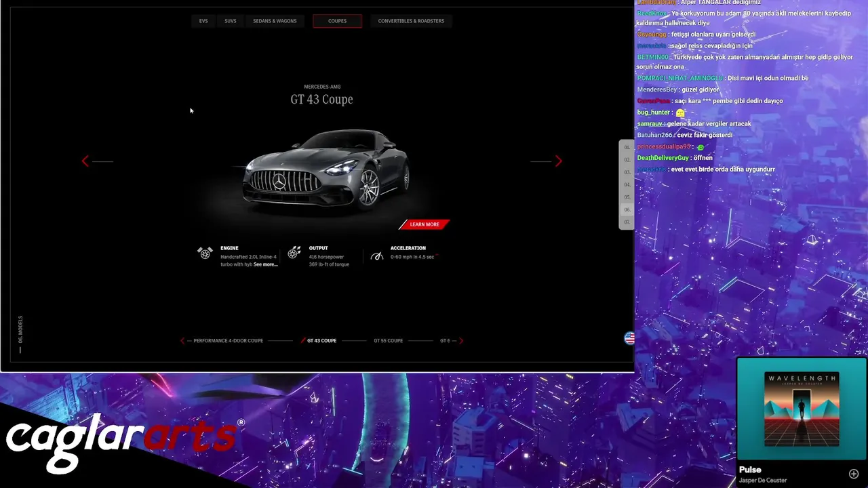Click the '06. MODELS' vertical label

(x=20, y=329)
